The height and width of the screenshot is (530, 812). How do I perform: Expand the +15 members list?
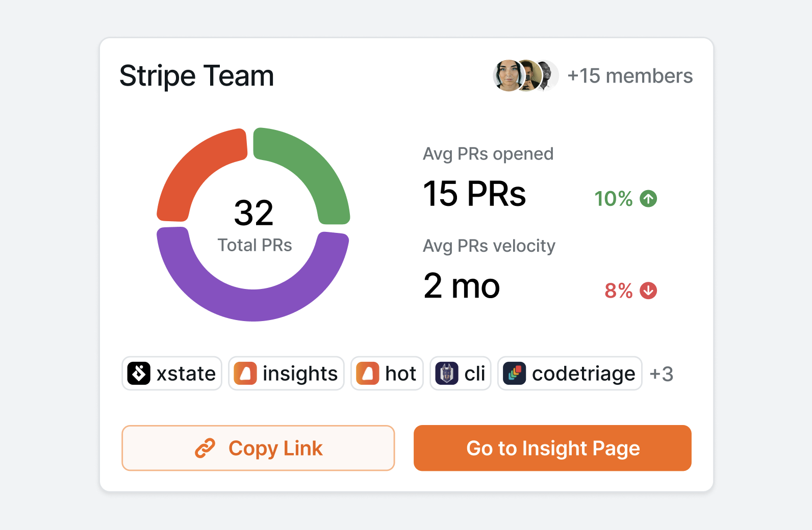[630, 75]
